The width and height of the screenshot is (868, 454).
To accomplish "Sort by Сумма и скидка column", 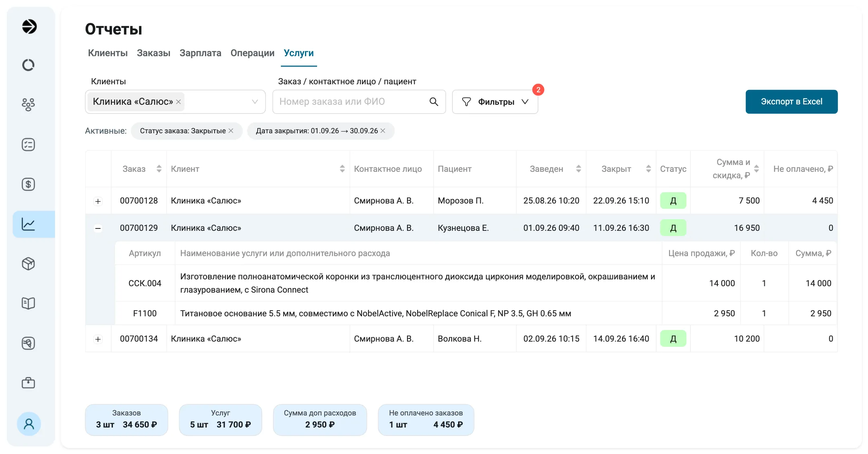I will click(x=756, y=169).
